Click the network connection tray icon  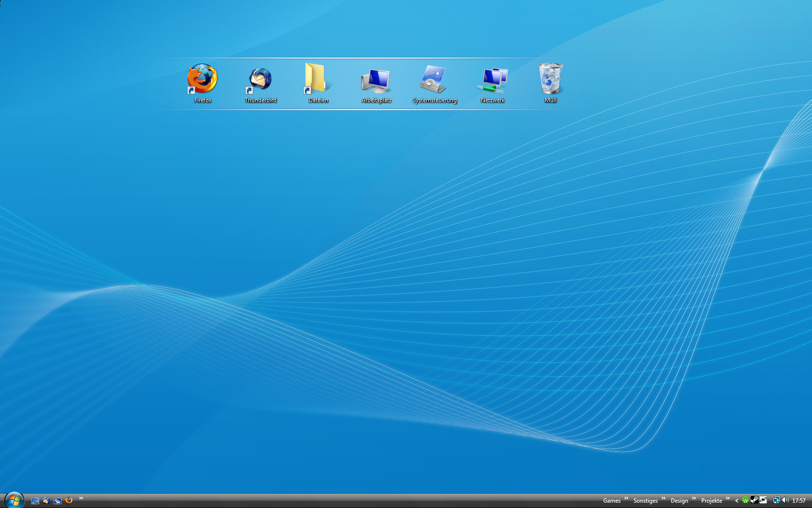(776, 500)
